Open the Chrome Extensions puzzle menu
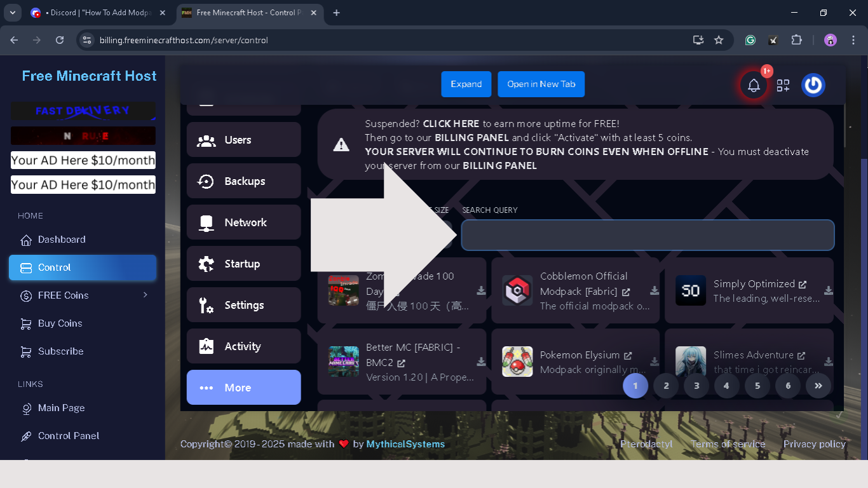This screenshot has width=868, height=488. point(796,40)
